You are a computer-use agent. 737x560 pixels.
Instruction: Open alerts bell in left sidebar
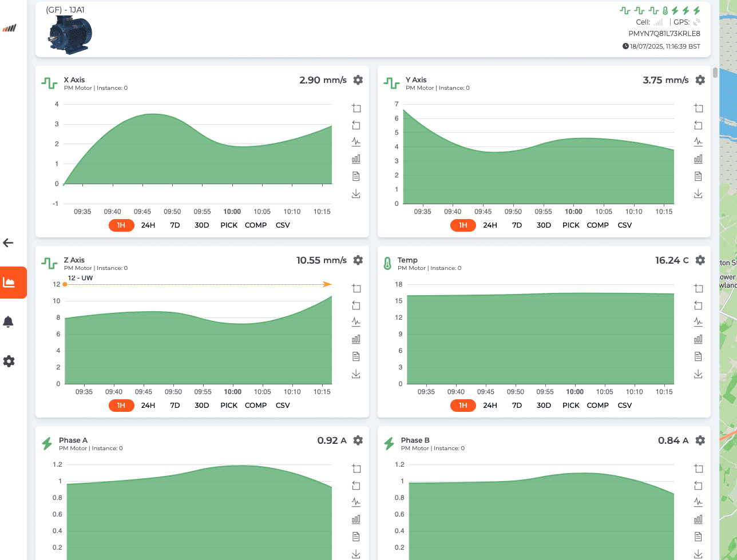(9, 322)
